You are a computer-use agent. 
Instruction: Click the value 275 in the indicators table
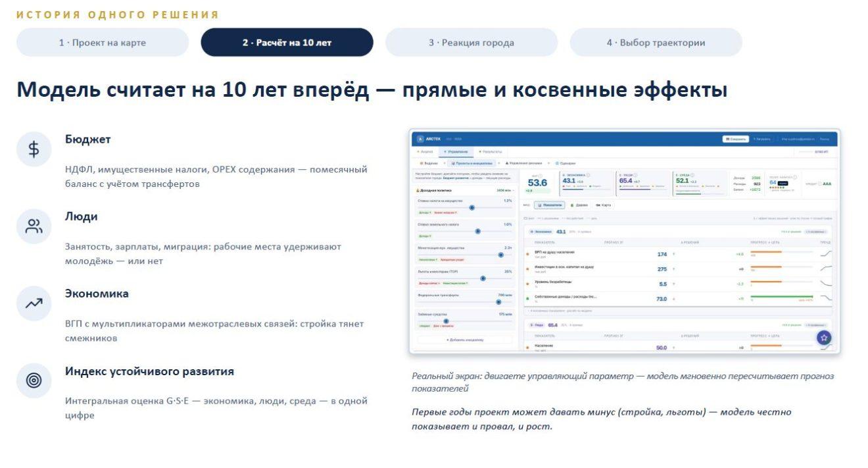662,269
